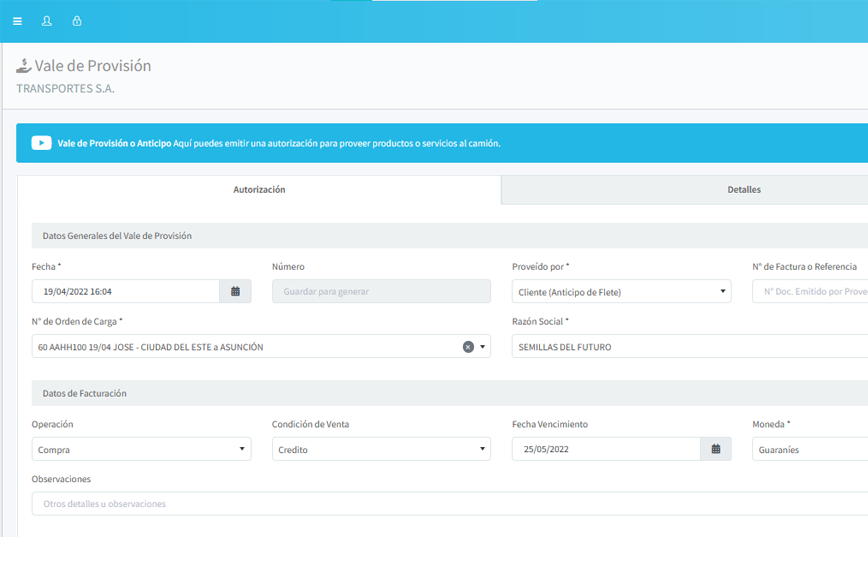Image resolution: width=868 pixels, height=583 pixels.
Task: Clear the selected Orden de Carga
Action: (x=468, y=347)
